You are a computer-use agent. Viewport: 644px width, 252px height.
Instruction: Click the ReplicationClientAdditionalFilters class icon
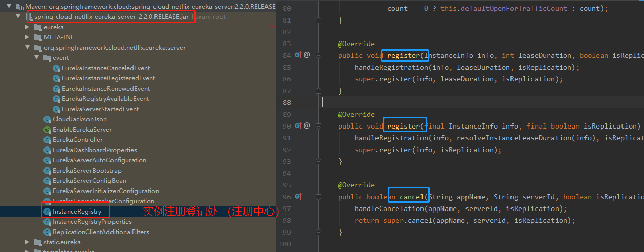tap(48, 232)
